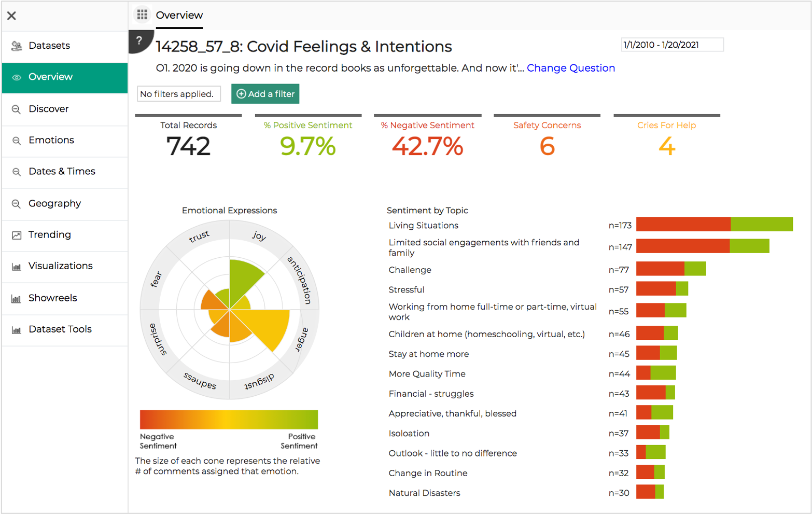Open the Emotions section
812x514 pixels.
coord(51,140)
